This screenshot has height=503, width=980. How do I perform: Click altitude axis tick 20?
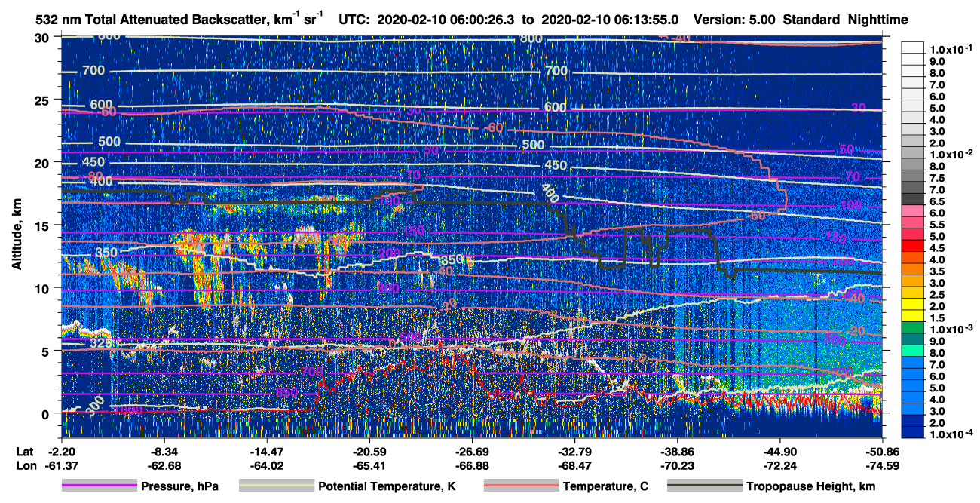tap(44, 163)
